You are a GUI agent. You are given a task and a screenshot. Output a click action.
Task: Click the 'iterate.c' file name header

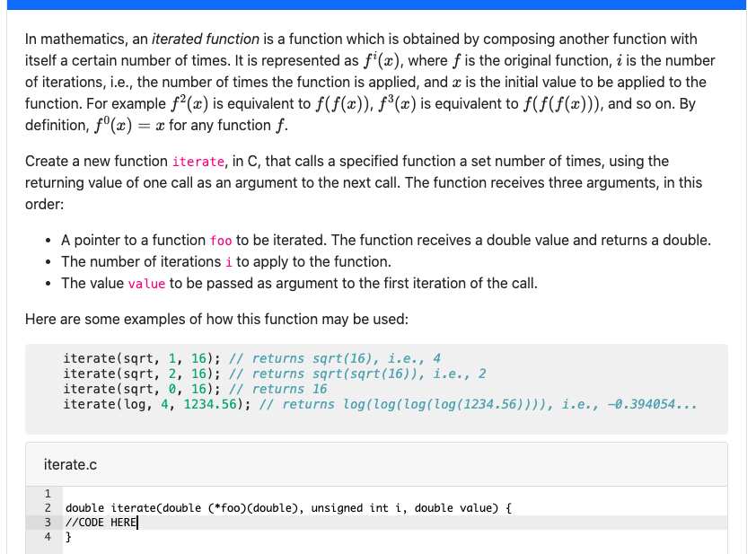pyautogui.click(x=70, y=464)
